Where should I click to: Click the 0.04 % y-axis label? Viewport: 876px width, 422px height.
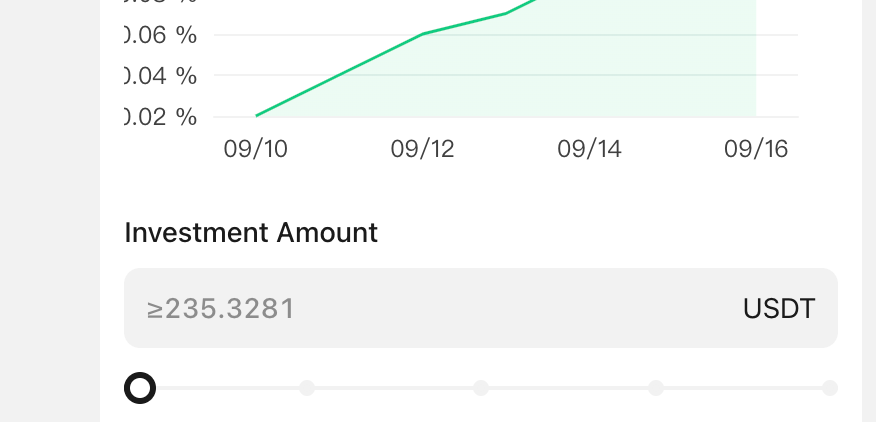tap(161, 76)
